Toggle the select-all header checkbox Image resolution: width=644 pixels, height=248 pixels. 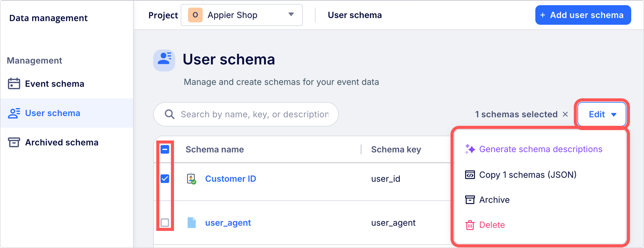[165, 149]
